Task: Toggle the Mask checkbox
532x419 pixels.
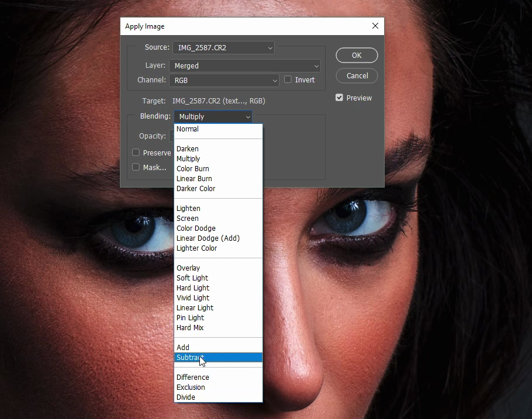Action: point(135,167)
